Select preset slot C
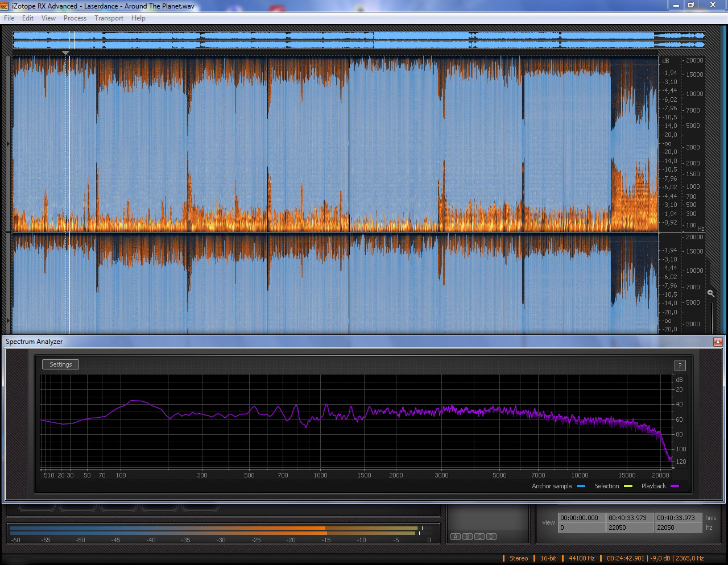The width and height of the screenshot is (728, 565). click(x=479, y=537)
